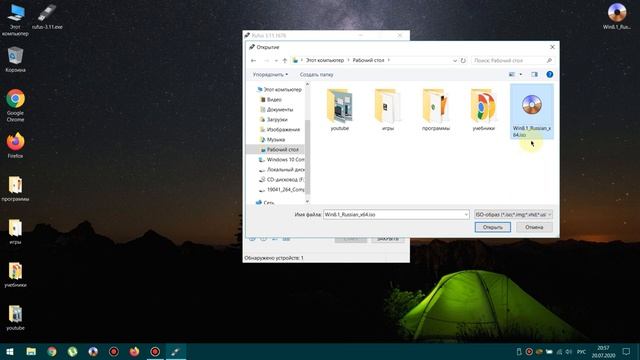
Task: Open Этот компьютер desktop icon
Action: 15,20
